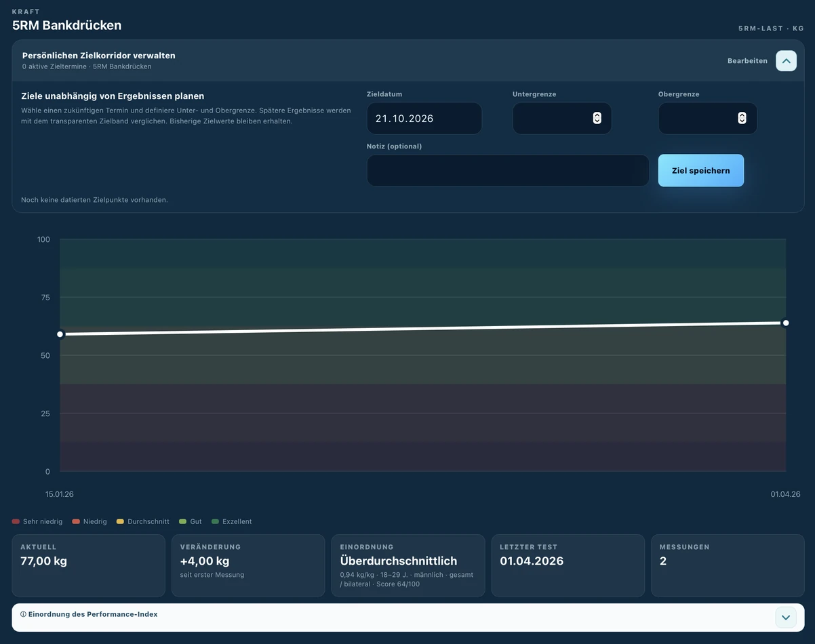Click the Obergrenze stepper arrows
The height and width of the screenshot is (644, 815).
(742, 118)
